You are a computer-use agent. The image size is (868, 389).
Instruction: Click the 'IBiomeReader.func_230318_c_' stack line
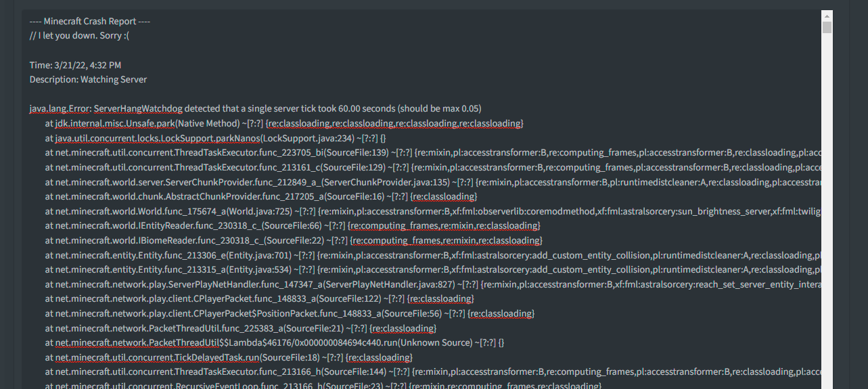[294, 240]
